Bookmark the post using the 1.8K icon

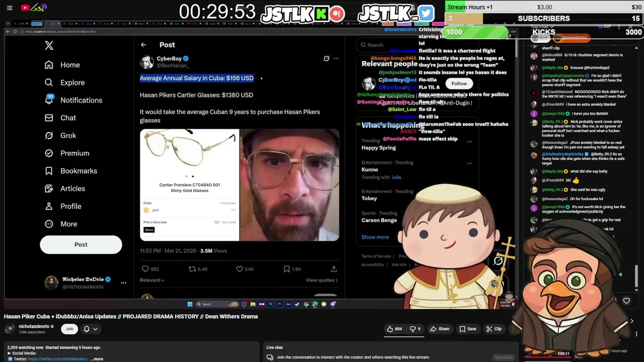286,269
